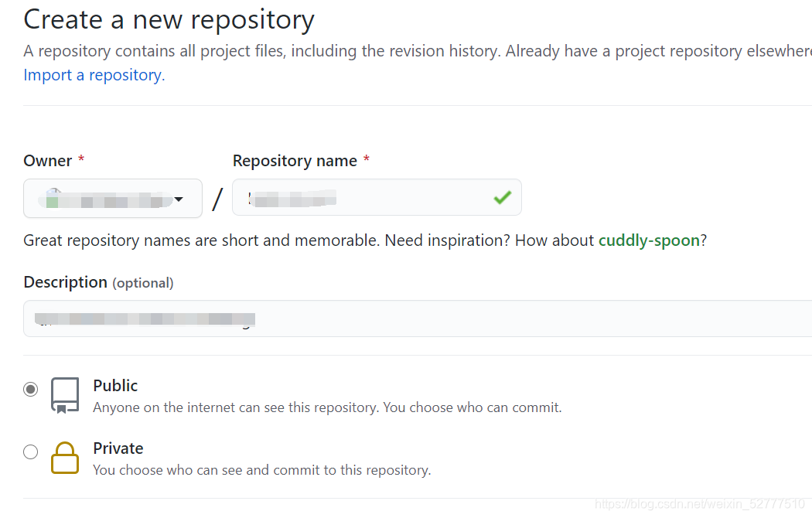This screenshot has height=518, width=812.
Task: Click the Import a repository link
Action: coord(93,75)
